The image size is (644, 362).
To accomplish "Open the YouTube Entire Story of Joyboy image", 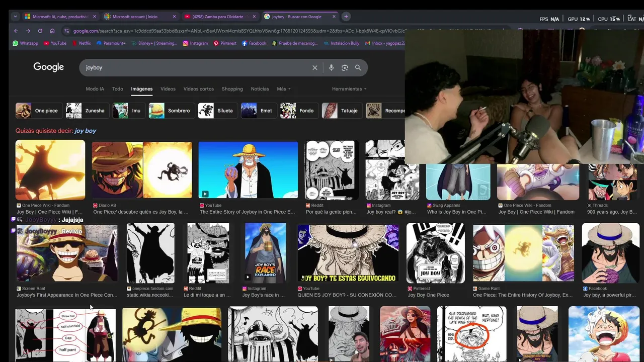I will click(248, 170).
